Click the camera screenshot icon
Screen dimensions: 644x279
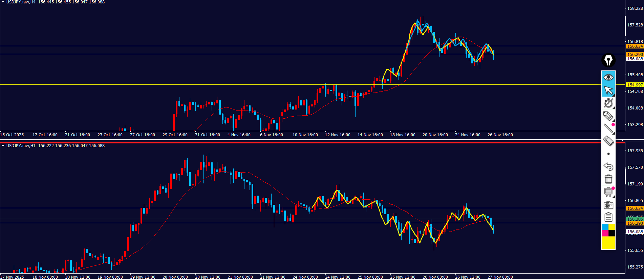tap(608, 205)
